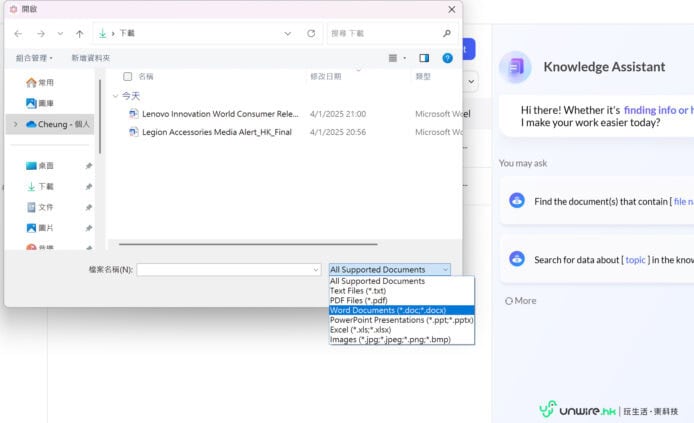Click the sidebar vertical scrollbar
This screenshot has width=694, height=423.
click(100, 117)
